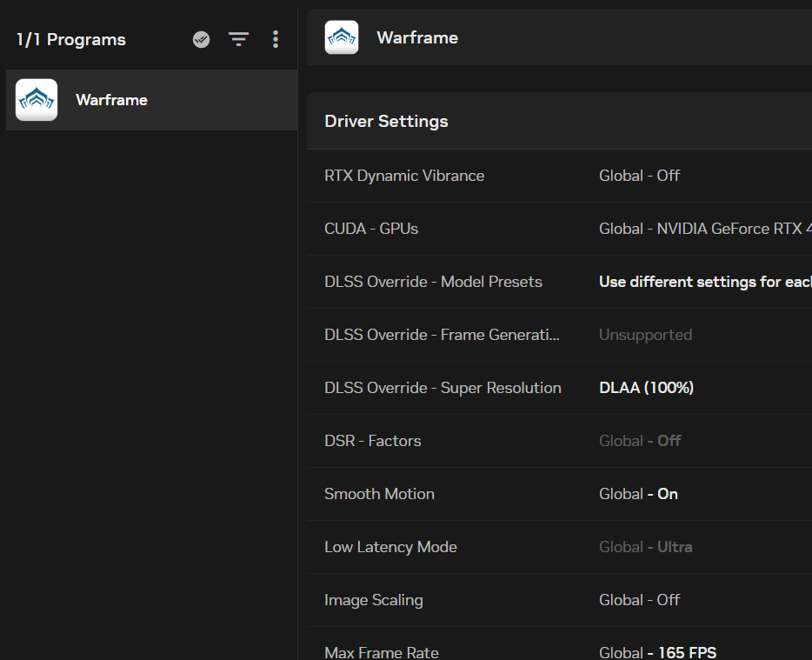Open the programs filter icon

tap(239, 39)
